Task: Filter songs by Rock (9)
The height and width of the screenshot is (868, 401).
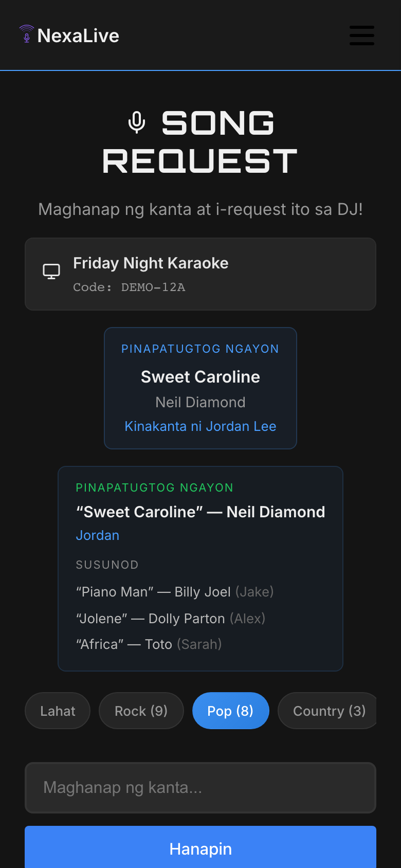Action: [x=141, y=711]
